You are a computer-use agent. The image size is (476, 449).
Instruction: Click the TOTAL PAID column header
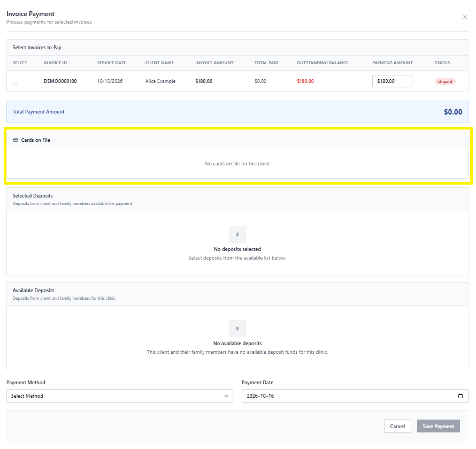(266, 63)
